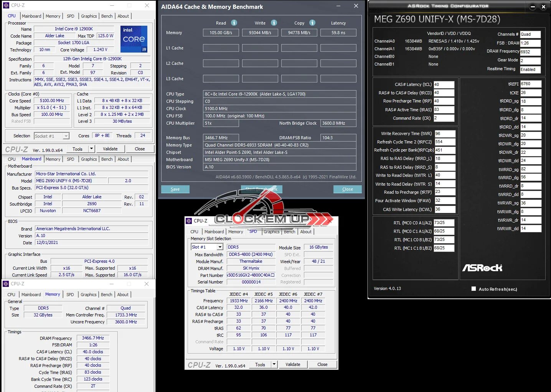Viewport: 551px width, 392px height.
Task: Open the Tools dropdown arrow in top CPU-Z window
Action: point(91,149)
